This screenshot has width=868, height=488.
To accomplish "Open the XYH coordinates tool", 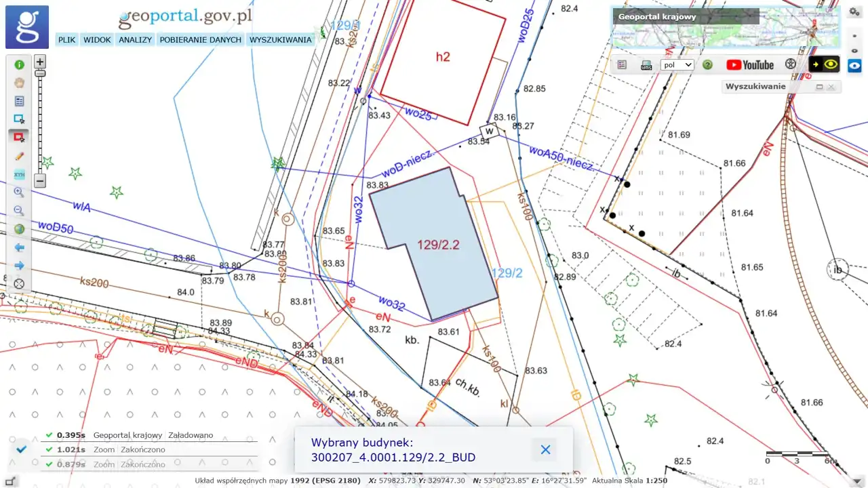I will click(x=19, y=174).
